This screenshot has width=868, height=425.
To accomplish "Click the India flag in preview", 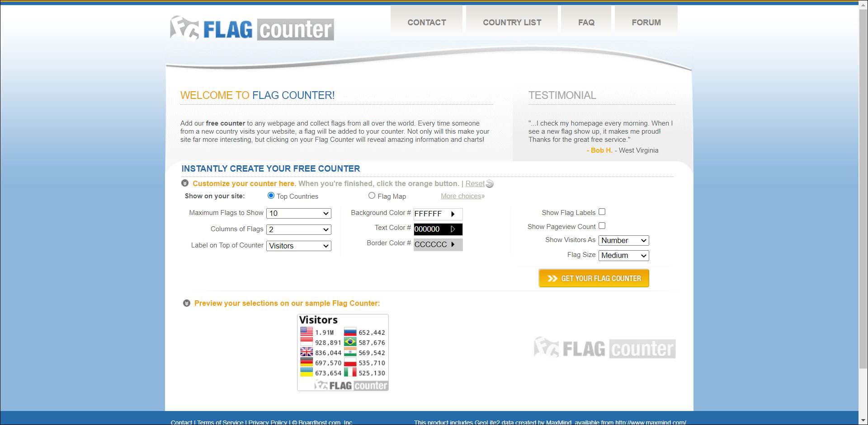I will (350, 352).
